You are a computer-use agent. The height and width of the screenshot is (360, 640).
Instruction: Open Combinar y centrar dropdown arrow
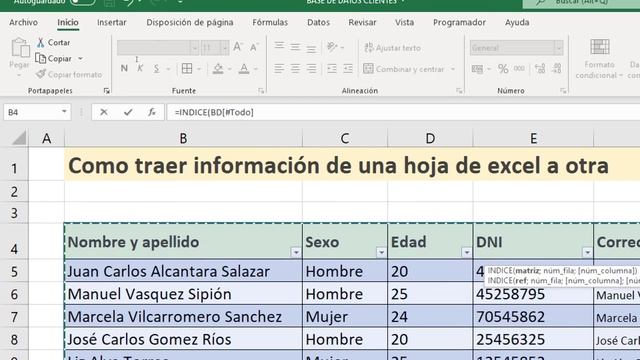pos(453,69)
